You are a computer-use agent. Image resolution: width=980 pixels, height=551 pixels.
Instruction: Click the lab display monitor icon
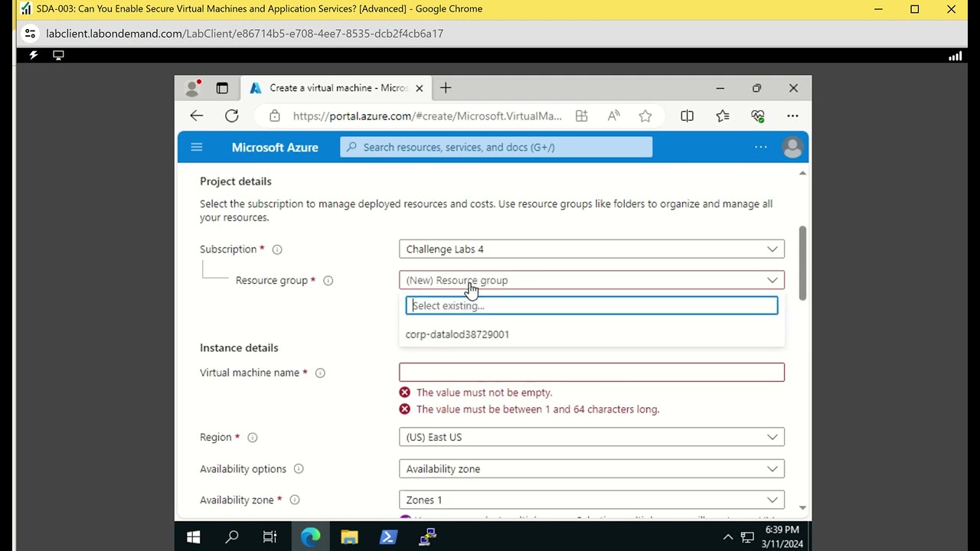point(58,55)
